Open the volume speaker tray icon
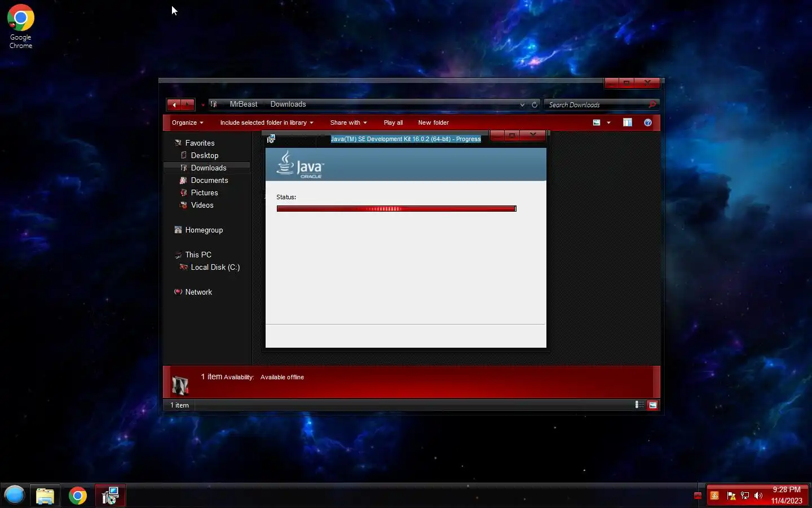Image resolution: width=812 pixels, height=508 pixels. click(758, 496)
